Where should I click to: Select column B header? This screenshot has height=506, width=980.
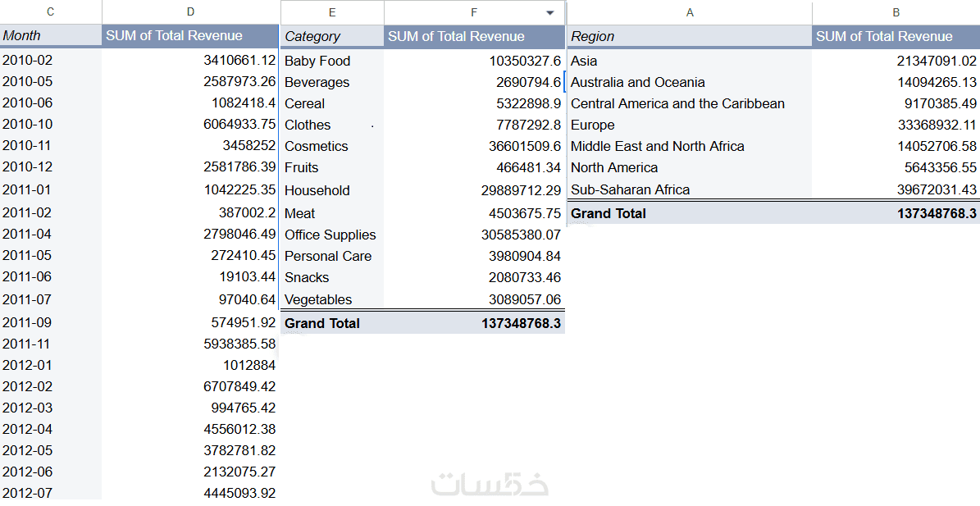(x=896, y=12)
